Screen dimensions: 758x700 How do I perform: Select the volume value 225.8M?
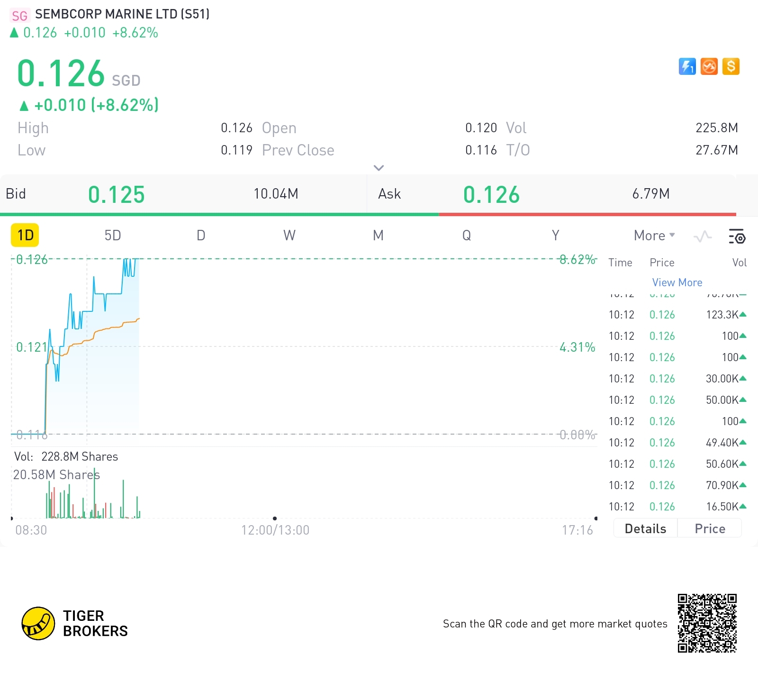coord(717,128)
